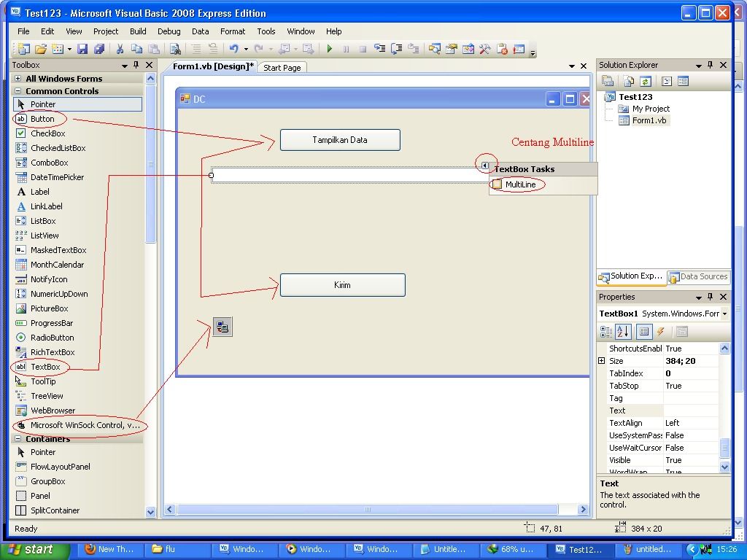
Task: Click the Categorized icon in Properties panel
Action: click(x=606, y=332)
